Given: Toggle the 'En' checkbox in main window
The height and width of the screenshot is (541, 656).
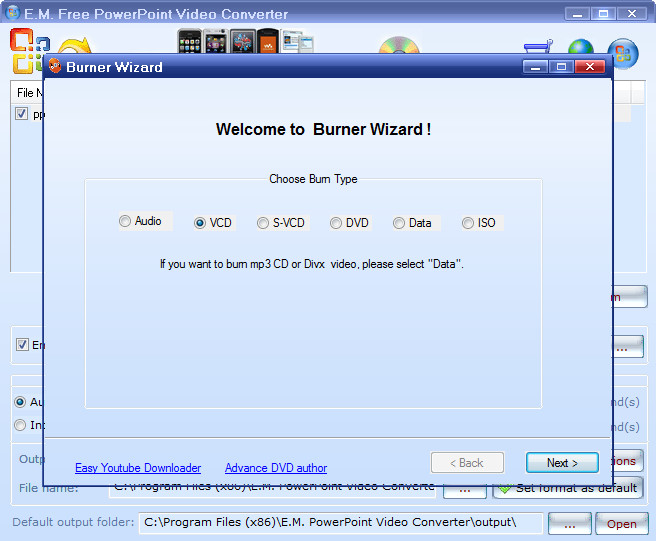Looking at the screenshot, I should (x=22, y=344).
